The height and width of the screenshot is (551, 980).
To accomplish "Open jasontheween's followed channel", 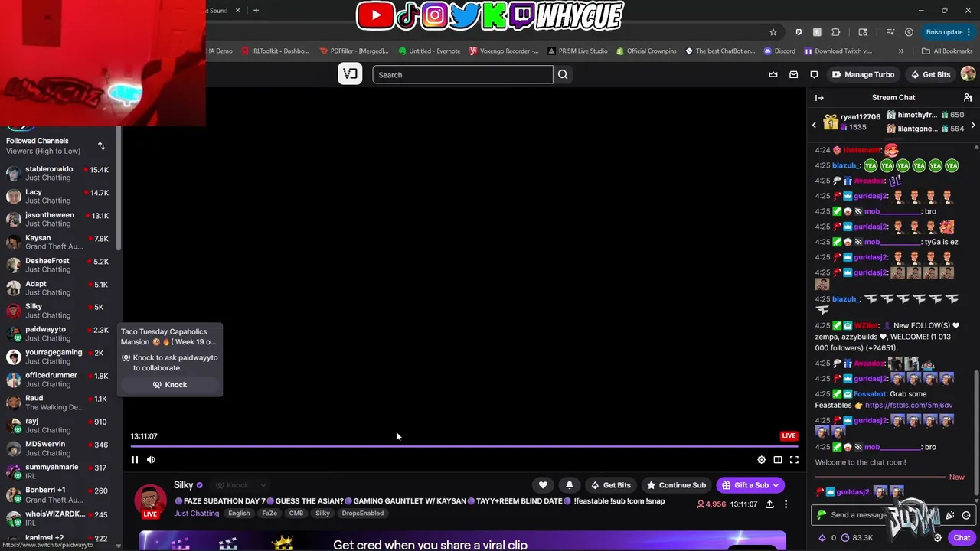I will 58,219.
